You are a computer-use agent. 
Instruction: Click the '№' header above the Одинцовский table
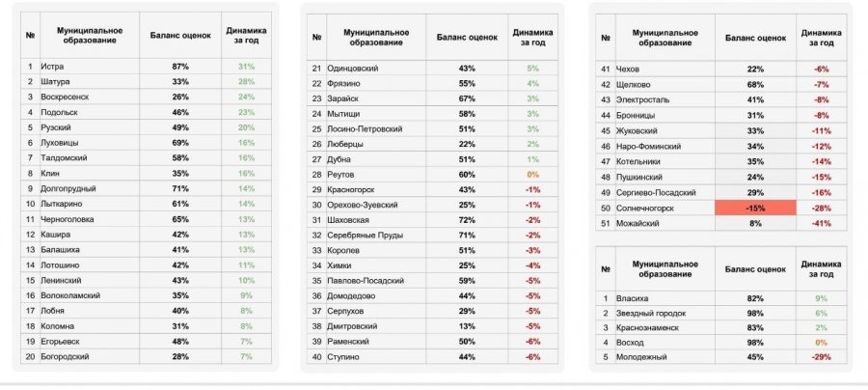click(316, 37)
